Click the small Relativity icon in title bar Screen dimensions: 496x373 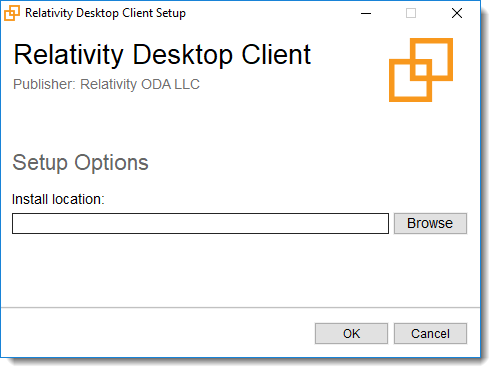12,13
